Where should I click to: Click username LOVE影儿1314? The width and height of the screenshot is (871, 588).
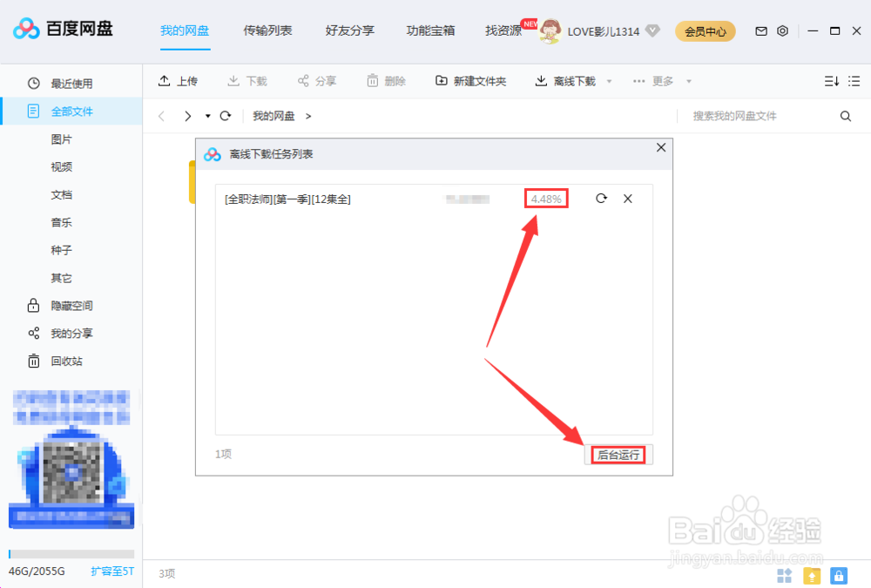coord(604,31)
